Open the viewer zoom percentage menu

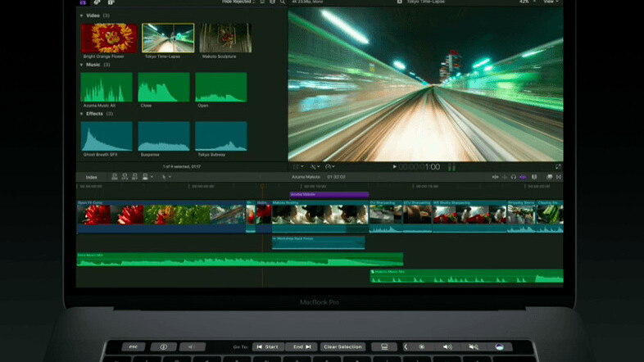click(x=525, y=3)
